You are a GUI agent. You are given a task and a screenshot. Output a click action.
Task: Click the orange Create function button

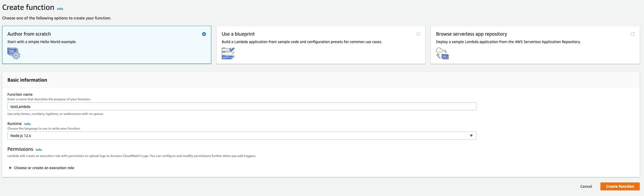pos(620,186)
